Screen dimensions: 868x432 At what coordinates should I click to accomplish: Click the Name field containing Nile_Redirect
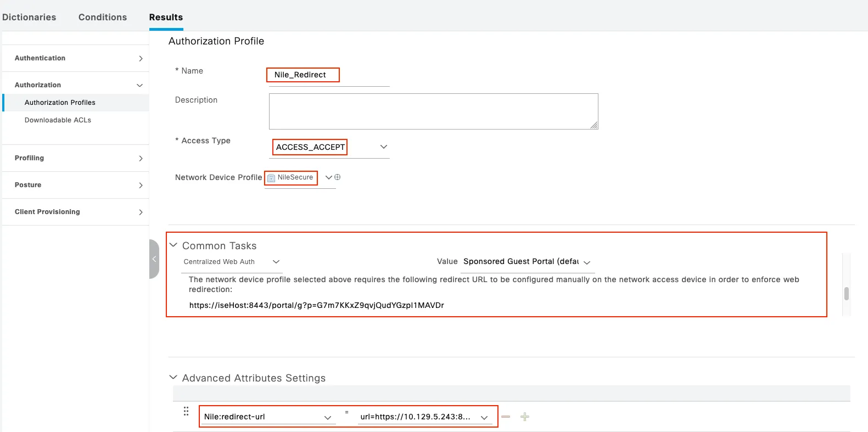click(328, 75)
